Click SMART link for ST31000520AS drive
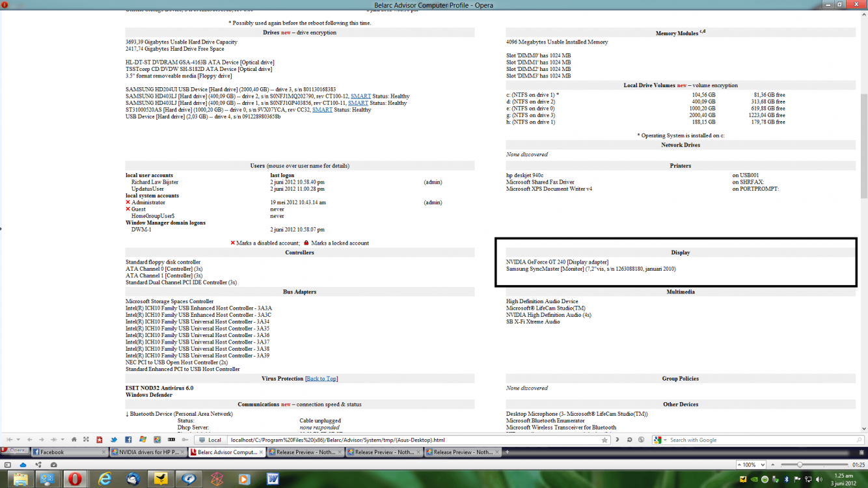The image size is (868, 488). pyautogui.click(x=322, y=110)
